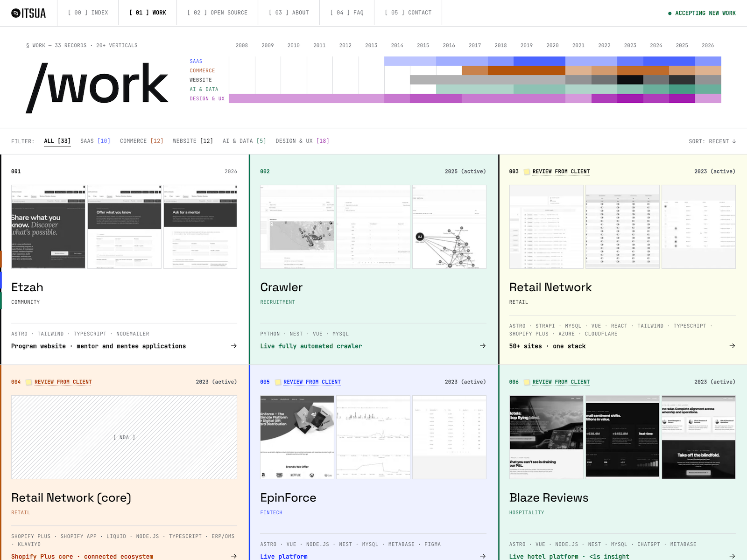Click the WEBSITE timeline bar at 2016
Screen dimensions: 747x560
(x=449, y=80)
